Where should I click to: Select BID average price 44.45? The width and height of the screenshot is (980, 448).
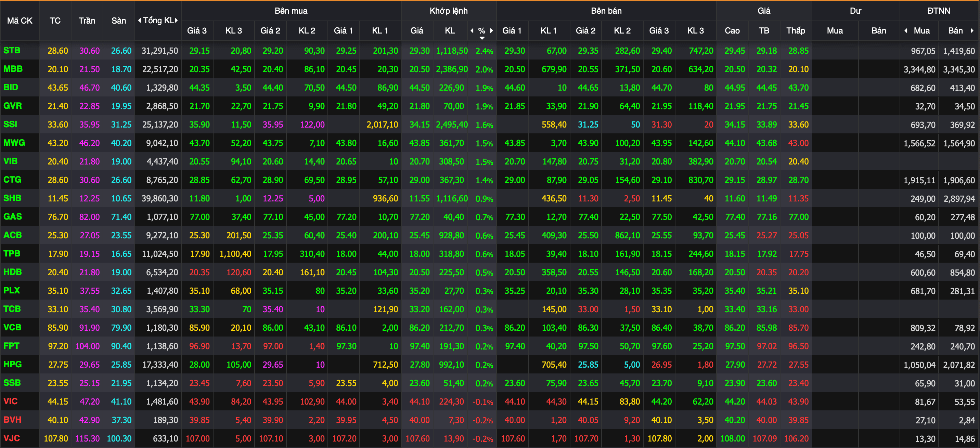[766, 88]
